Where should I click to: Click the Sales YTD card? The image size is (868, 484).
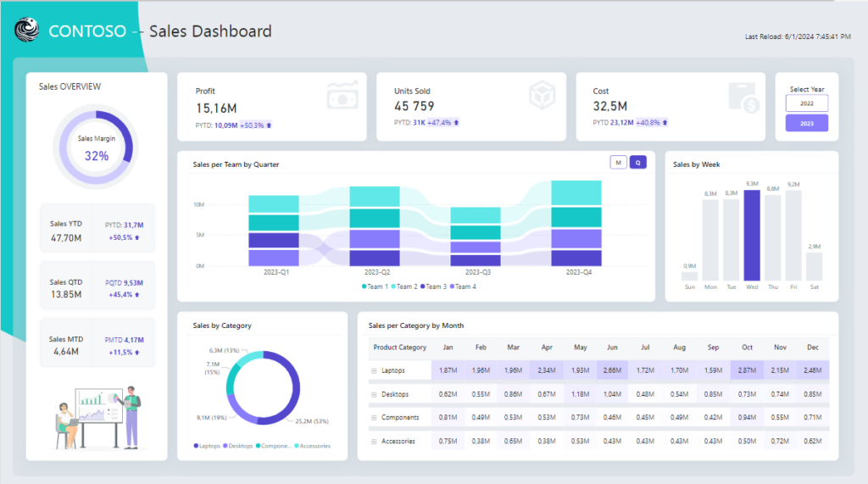coord(97,229)
